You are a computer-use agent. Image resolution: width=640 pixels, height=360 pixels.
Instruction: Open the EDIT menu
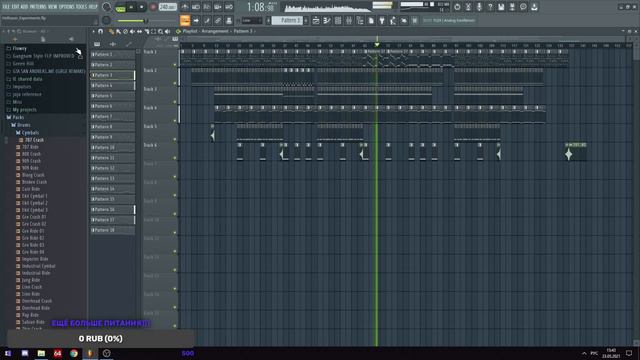[16, 7]
